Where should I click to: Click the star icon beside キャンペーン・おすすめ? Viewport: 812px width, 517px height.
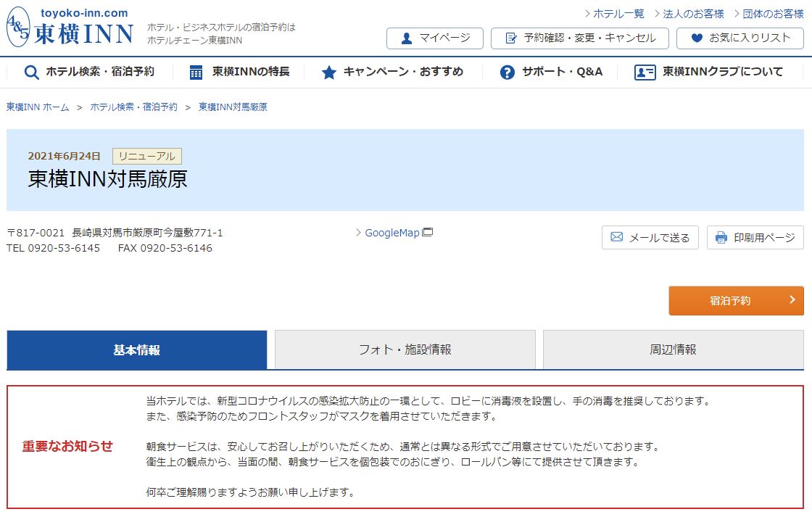(329, 72)
